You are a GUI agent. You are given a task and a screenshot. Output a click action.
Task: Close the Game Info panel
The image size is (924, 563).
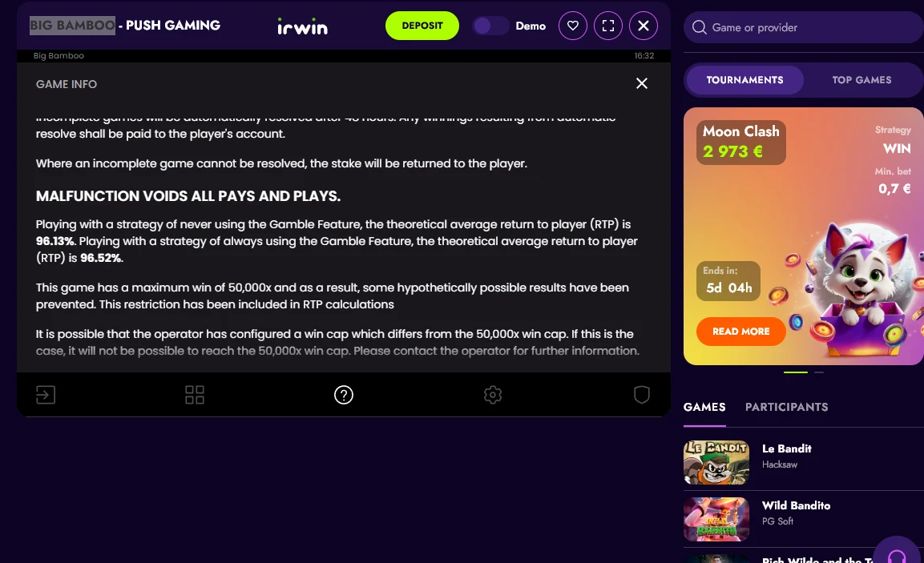pyautogui.click(x=642, y=83)
